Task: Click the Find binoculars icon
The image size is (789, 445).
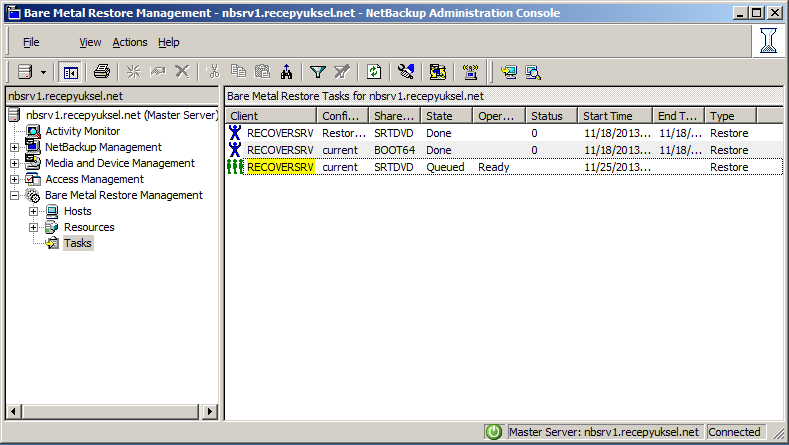Action: [286, 72]
